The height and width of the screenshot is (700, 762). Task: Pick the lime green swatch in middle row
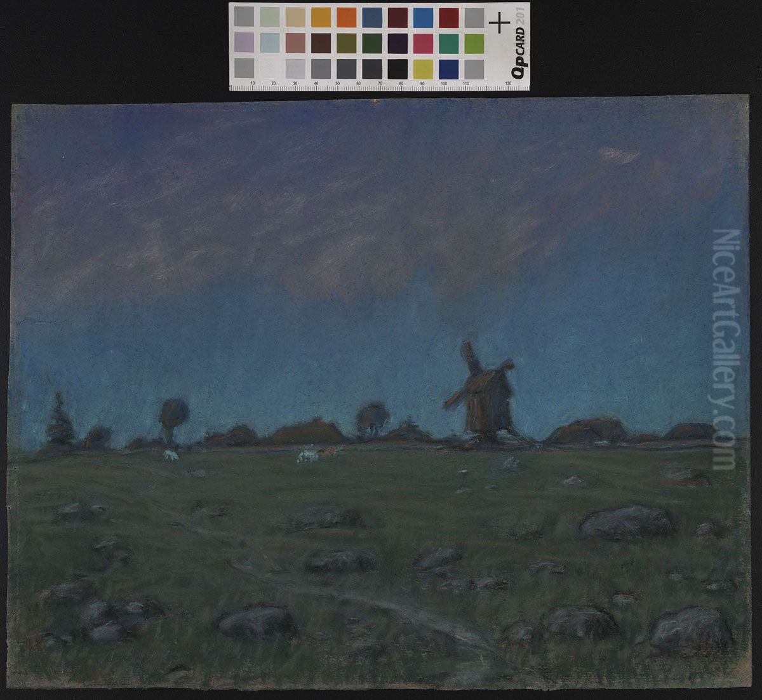[x=474, y=43]
